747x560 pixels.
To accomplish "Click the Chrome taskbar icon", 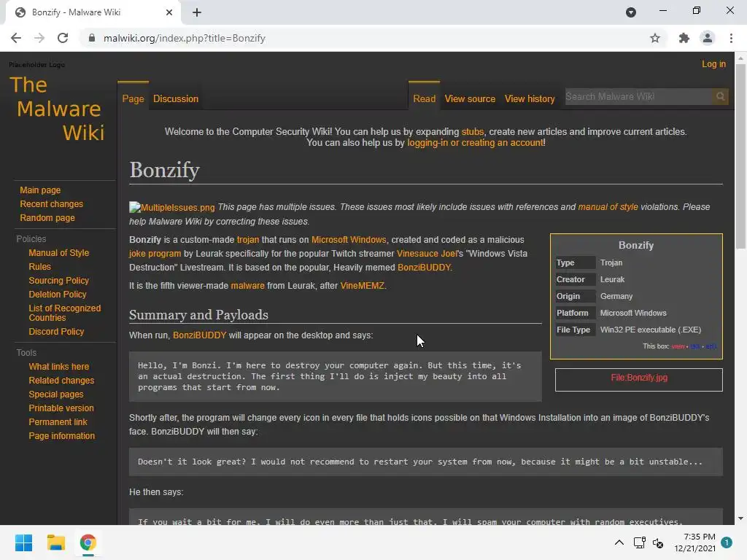I will 88,542.
